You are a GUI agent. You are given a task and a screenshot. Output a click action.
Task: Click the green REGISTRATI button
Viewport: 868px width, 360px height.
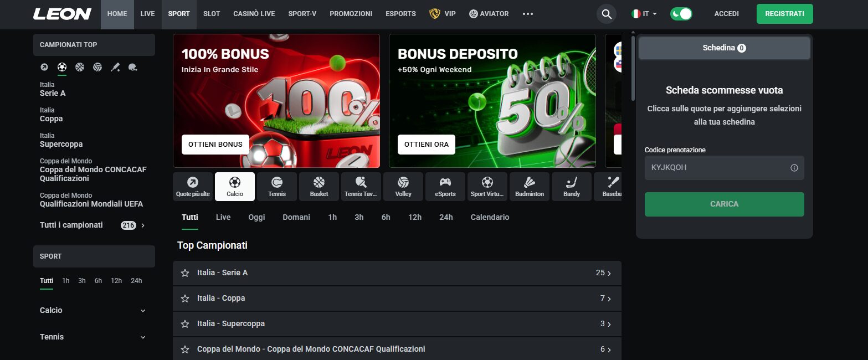point(784,14)
